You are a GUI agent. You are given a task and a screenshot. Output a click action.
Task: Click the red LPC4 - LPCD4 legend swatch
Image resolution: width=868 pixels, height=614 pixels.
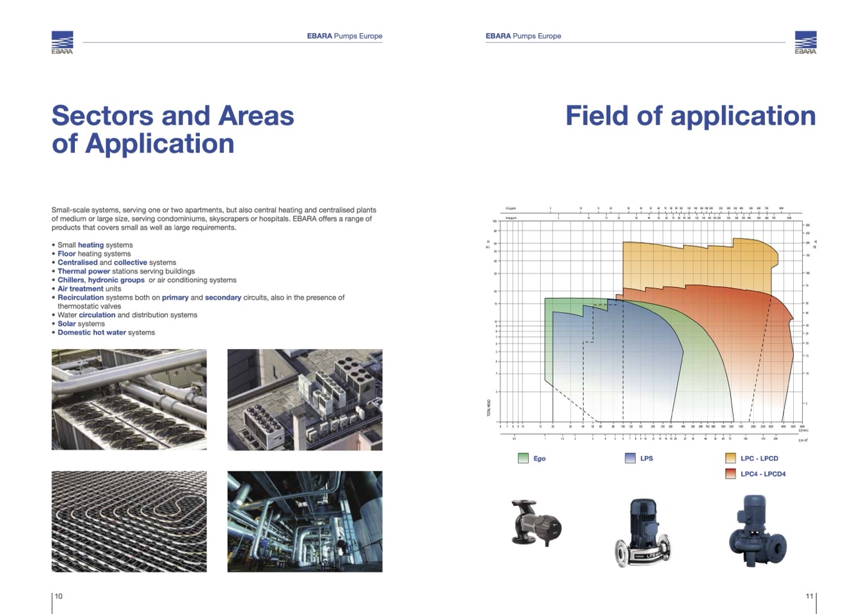730,474
